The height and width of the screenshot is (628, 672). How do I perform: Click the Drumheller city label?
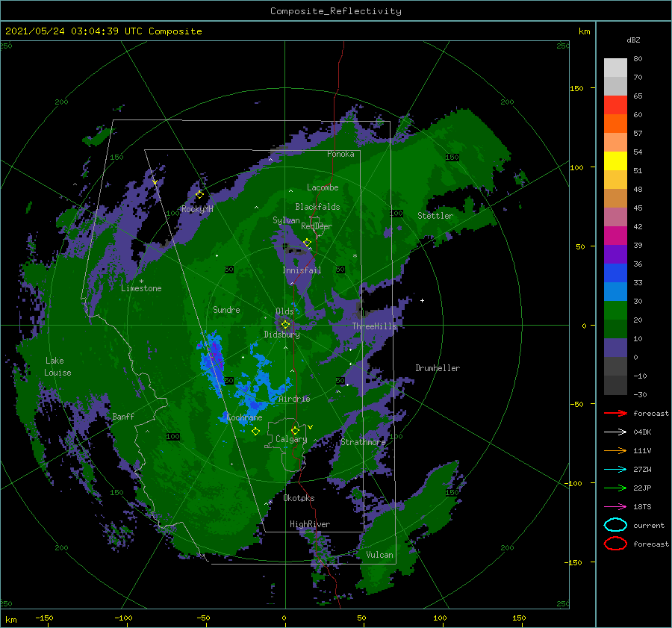[438, 368]
